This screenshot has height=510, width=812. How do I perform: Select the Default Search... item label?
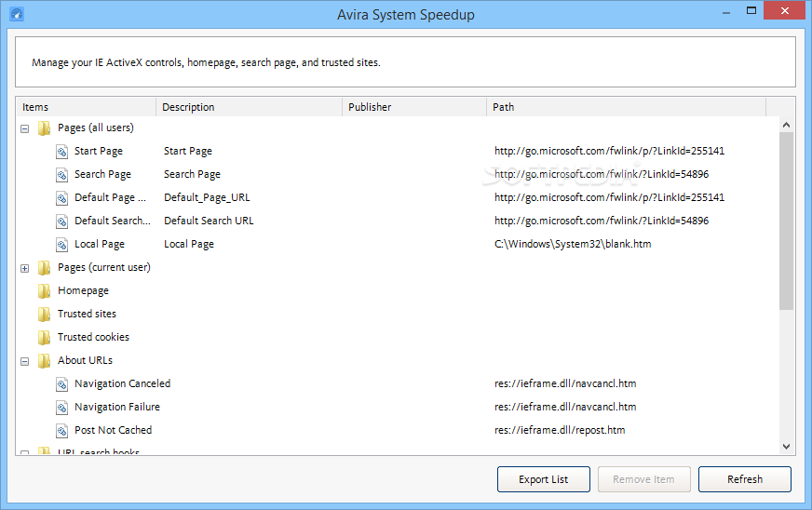113,221
